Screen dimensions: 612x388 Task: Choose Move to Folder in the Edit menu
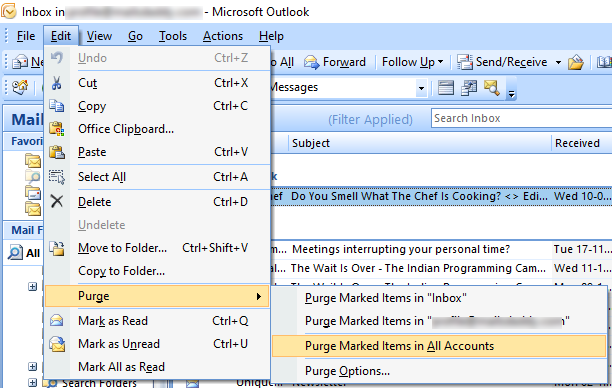(157, 248)
